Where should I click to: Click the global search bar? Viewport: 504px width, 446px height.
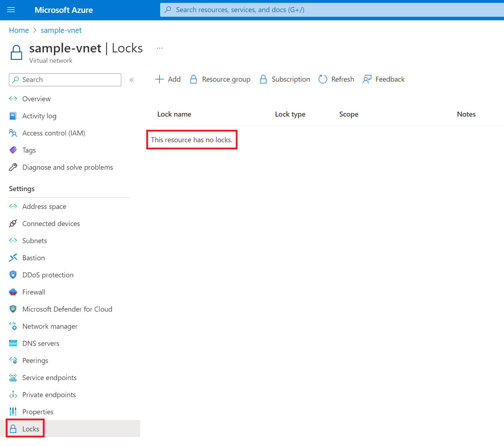(x=332, y=10)
